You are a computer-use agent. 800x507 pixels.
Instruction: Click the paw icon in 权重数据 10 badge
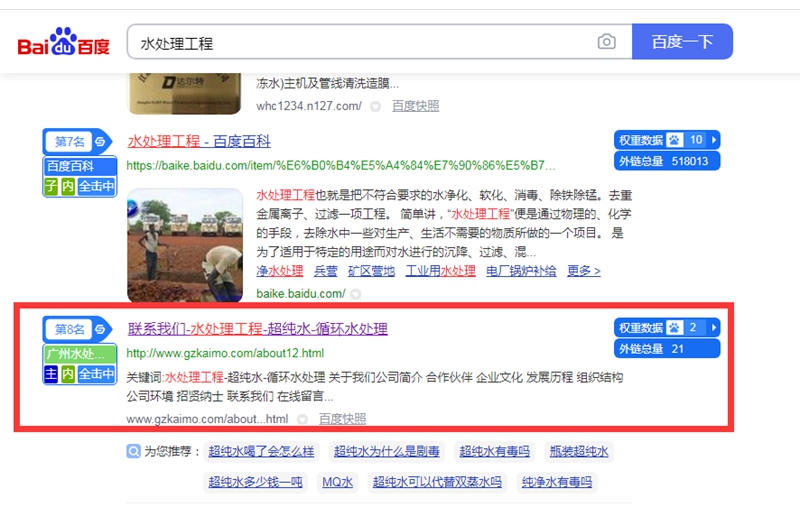pos(674,140)
